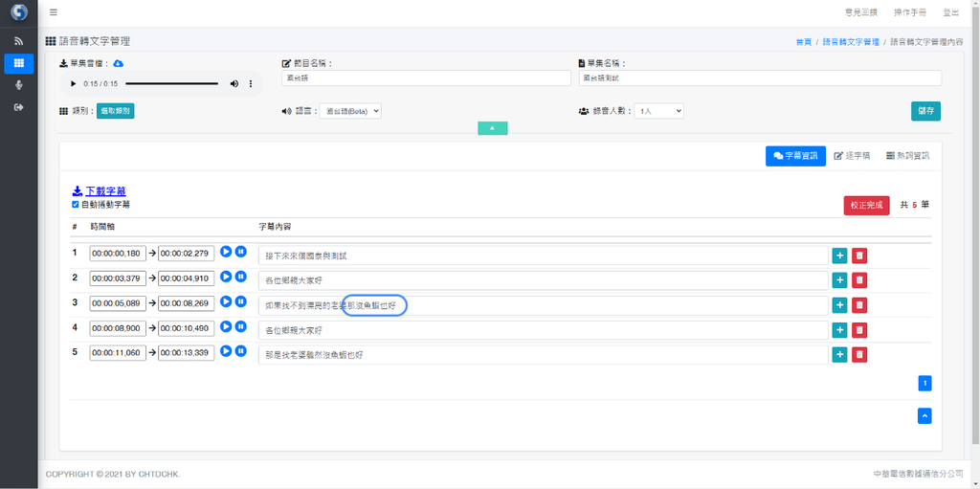The image size is (980, 489).
Task: Play subtitle row 3 segment
Action: point(226,301)
